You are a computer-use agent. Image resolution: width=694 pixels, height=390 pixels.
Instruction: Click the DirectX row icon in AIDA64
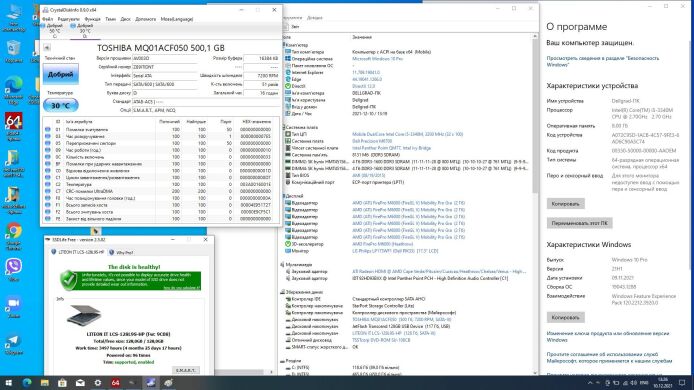[288, 86]
